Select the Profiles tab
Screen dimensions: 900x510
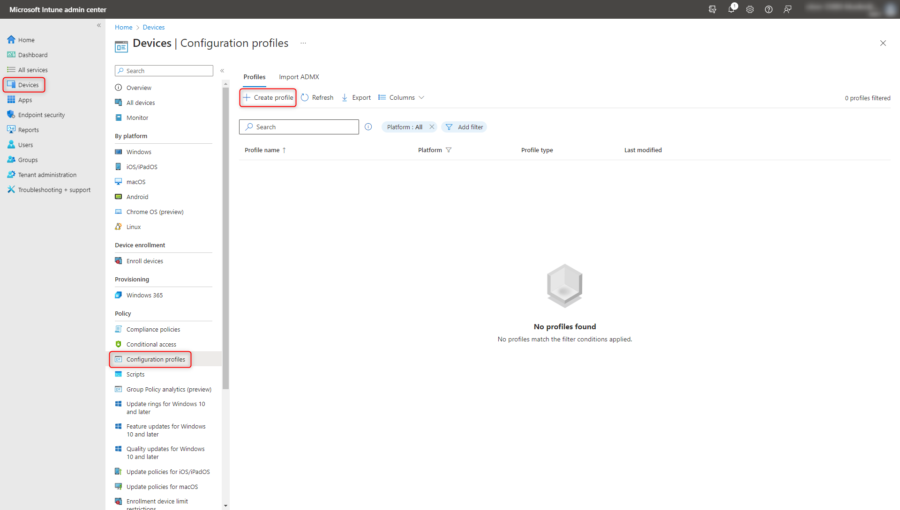tap(254, 77)
